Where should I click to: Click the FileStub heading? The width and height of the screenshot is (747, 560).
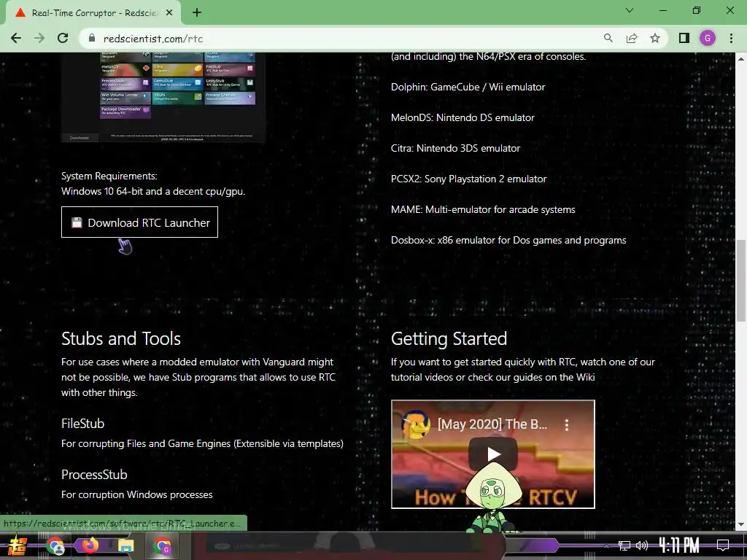coord(83,424)
